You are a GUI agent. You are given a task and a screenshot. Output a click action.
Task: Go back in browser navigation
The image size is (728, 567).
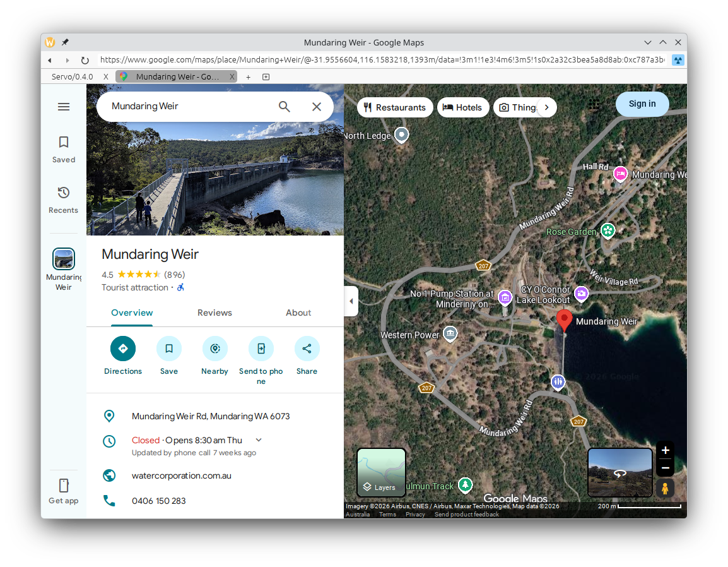click(50, 61)
